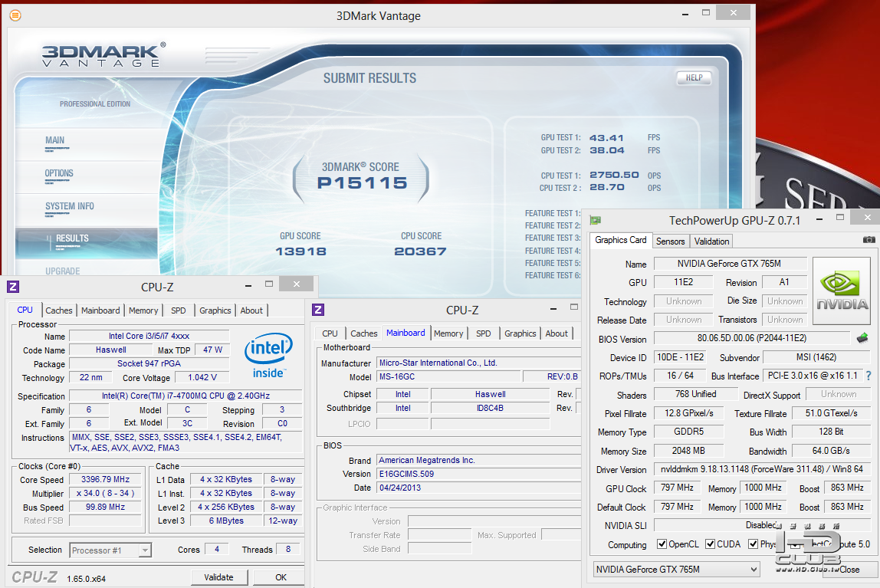Image resolution: width=880 pixels, height=588 pixels.
Task: Open the Processor #1 selection dropdown
Action: click(111, 550)
